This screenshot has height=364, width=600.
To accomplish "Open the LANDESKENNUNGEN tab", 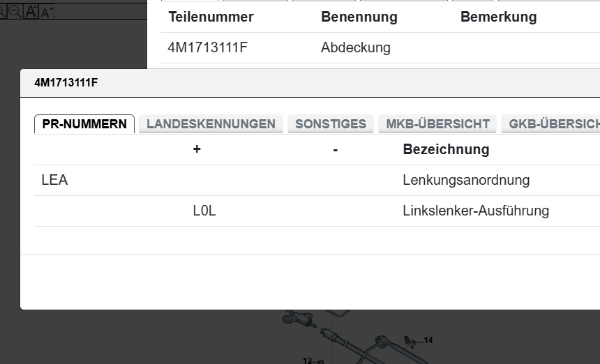I will click(x=211, y=124).
